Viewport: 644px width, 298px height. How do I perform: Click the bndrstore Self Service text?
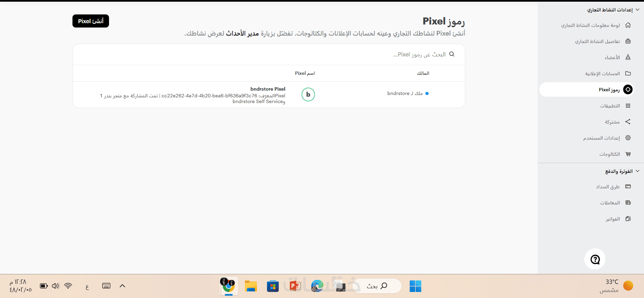[x=258, y=101]
